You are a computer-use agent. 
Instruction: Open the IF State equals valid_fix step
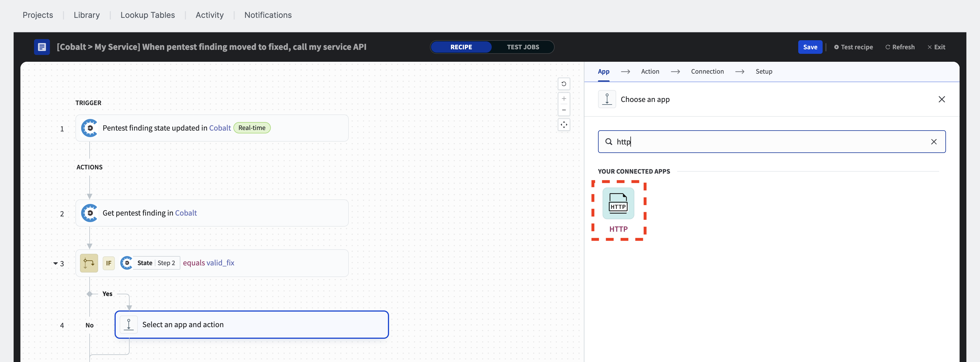click(x=212, y=263)
